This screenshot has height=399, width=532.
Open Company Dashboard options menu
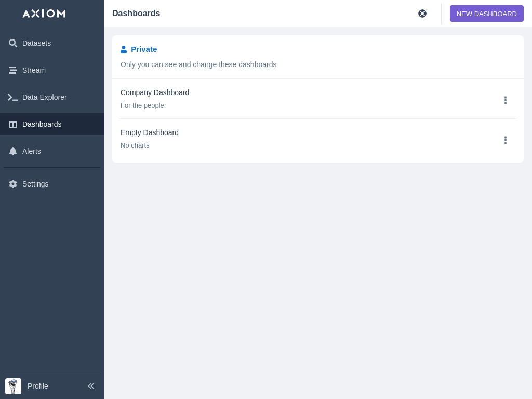click(505, 100)
